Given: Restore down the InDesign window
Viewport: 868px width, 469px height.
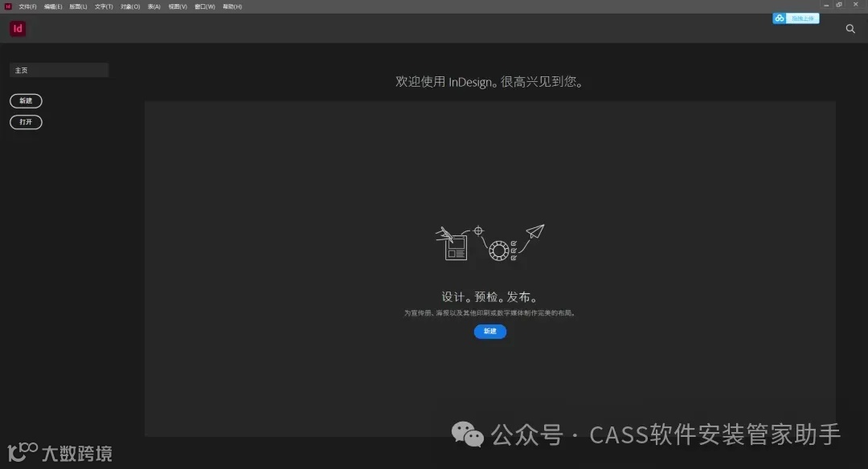Looking at the screenshot, I should click(x=839, y=5).
